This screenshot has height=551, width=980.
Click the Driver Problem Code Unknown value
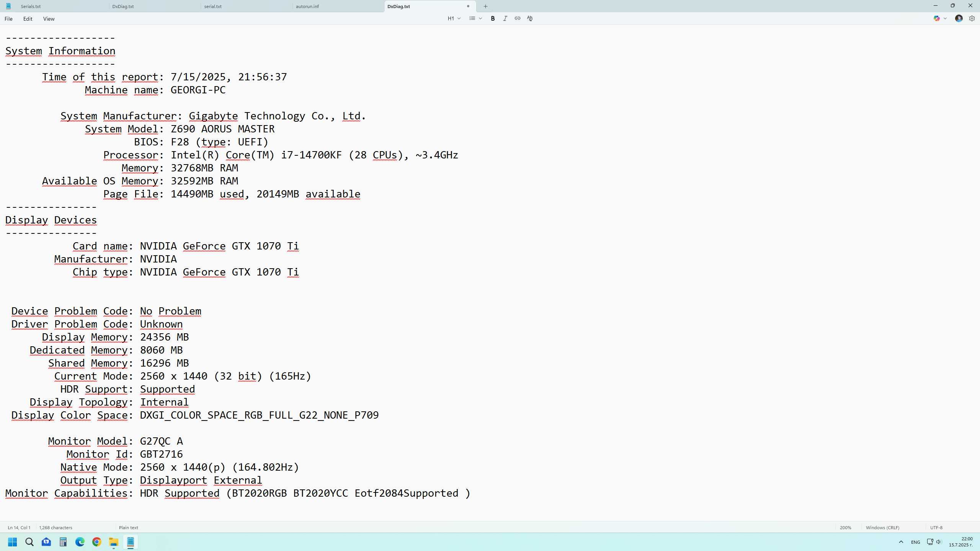point(161,324)
